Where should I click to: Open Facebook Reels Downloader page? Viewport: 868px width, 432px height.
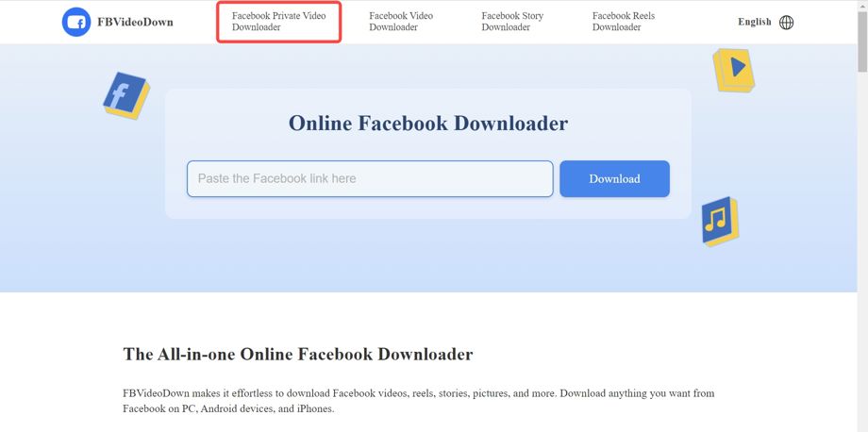pos(624,22)
